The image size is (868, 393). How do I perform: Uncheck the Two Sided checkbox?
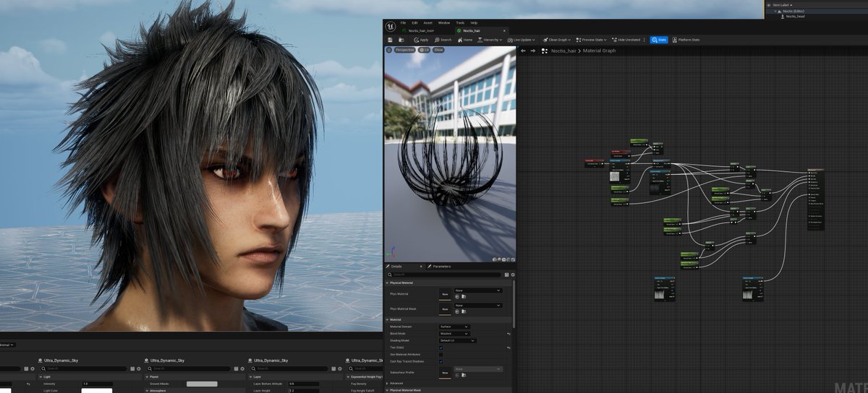click(441, 347)
